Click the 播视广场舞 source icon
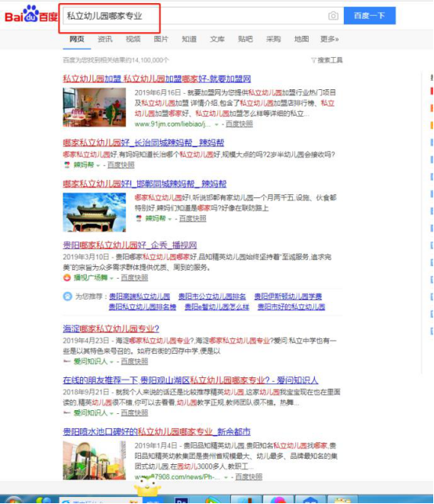This screenshot has height=504, width=434. click(67, 278)
